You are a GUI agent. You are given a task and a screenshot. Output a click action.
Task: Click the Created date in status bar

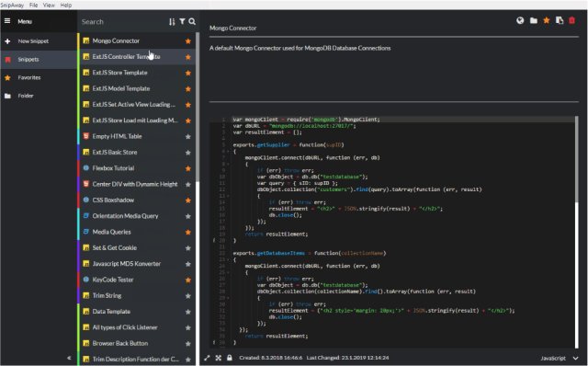click(271, 358)
